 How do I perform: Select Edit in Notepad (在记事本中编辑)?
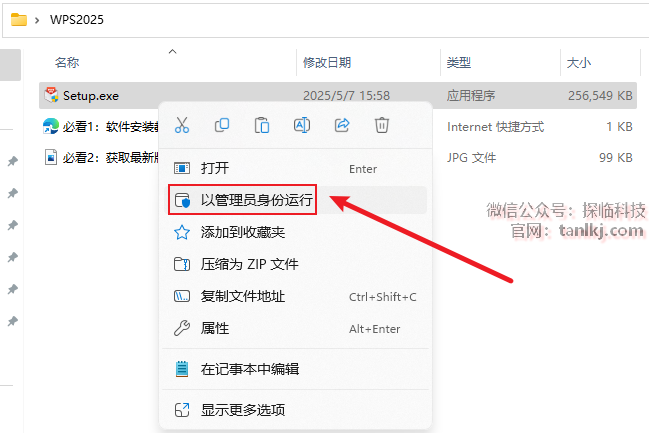pyautogui.click(x=295, y=369)
